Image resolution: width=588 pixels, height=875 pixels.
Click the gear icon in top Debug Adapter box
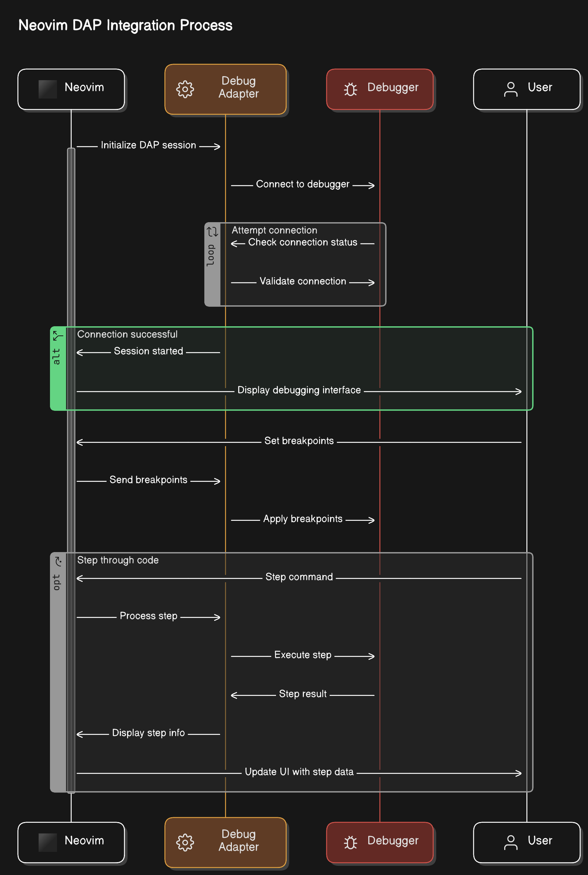pos(185,89)
